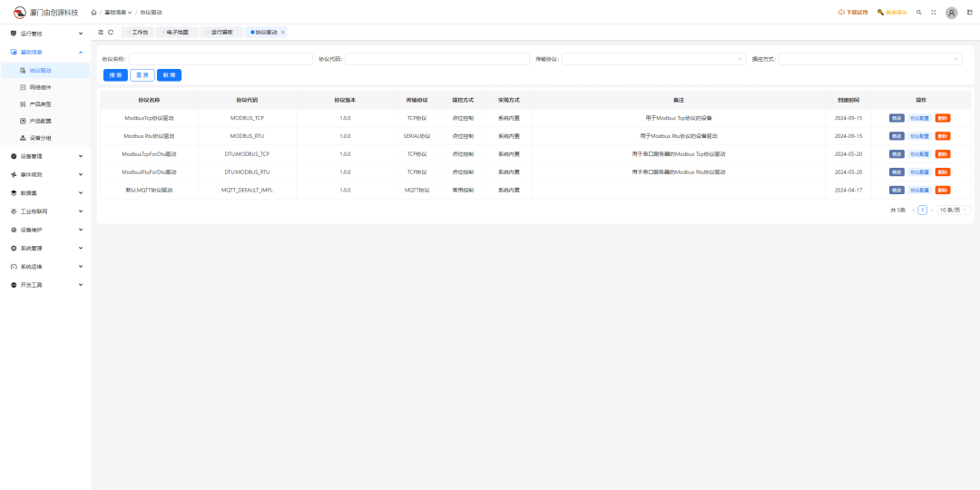980x490 pixels.
Task: Close the 协议驱动 tab with its X
Action: pyautogui.click(x=283, y=32)
